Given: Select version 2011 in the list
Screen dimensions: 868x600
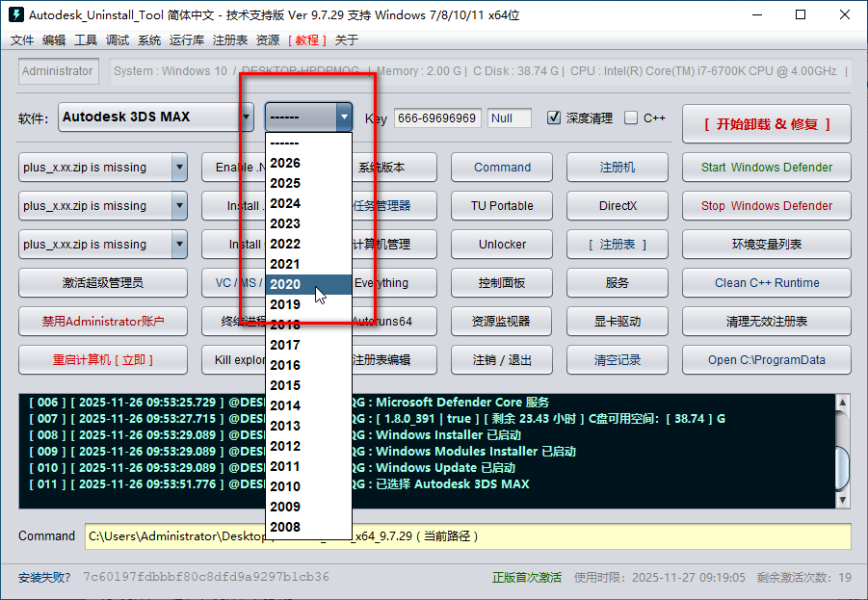Looking at the screenshot, I should tap(308, 466).
